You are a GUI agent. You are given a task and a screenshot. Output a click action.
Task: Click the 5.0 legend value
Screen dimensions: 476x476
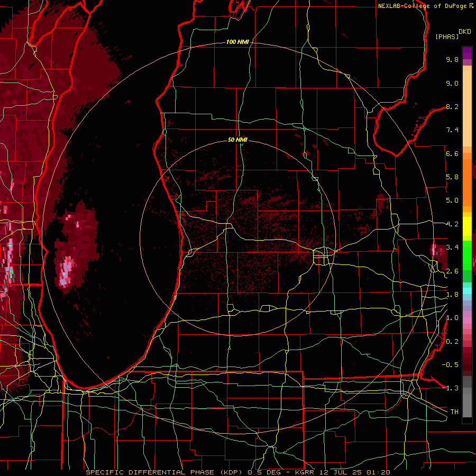[x=452, y=200]
